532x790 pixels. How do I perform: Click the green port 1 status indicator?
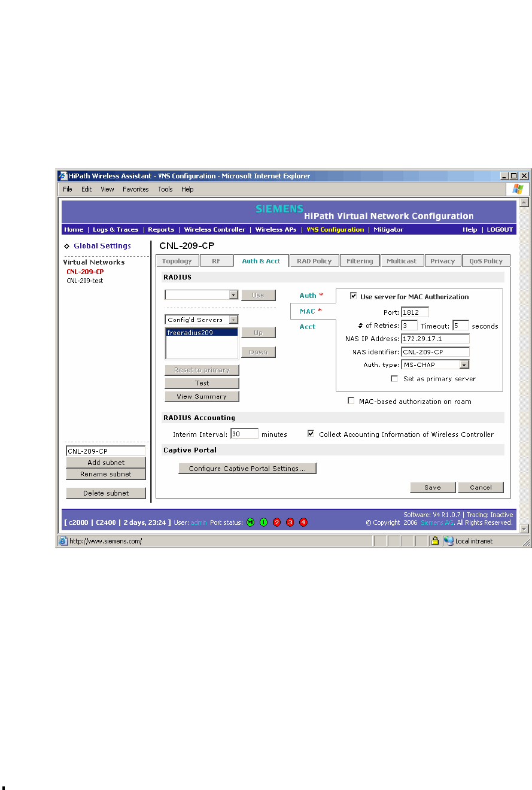coord(263,522)
